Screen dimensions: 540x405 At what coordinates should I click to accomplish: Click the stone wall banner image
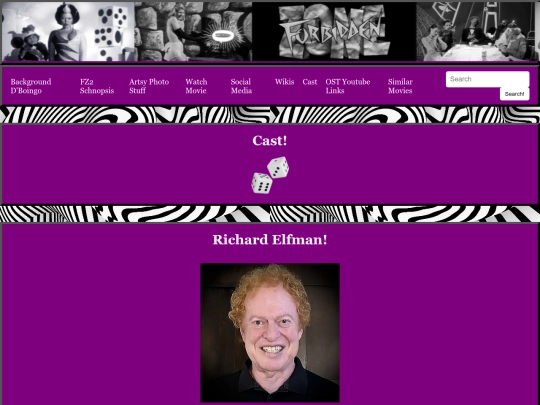pyautogui.click(x=194, y=32)
